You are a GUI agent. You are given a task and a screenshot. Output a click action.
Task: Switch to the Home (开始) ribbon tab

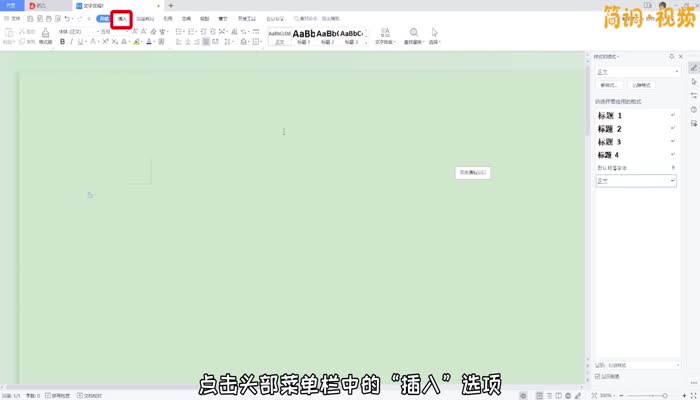tap(104, 19)
